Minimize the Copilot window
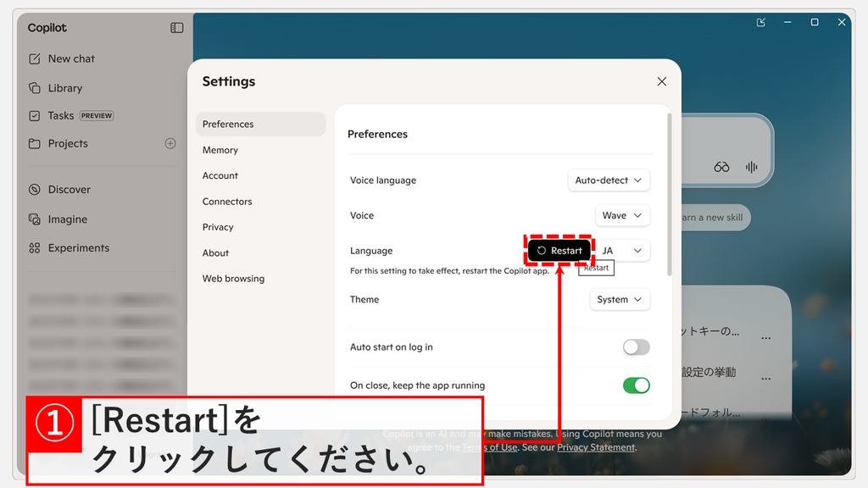The width and height of the screenshot is (868, 488). 787,22
